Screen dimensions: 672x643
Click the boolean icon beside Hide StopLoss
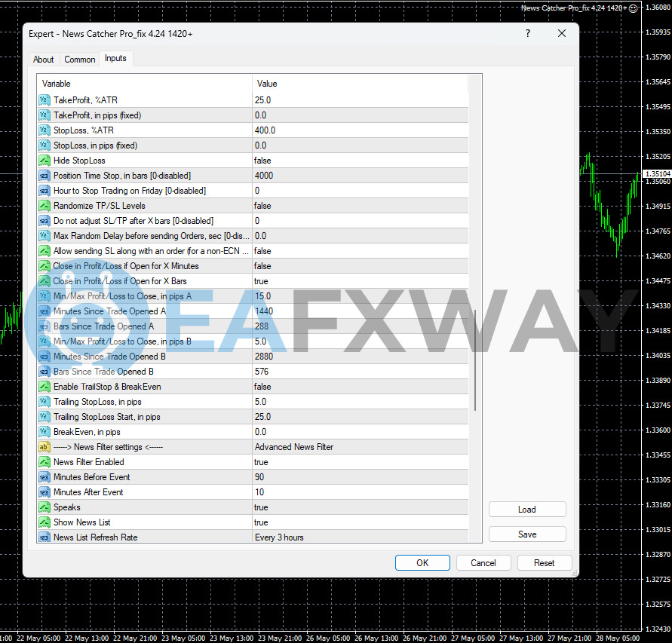44,161
